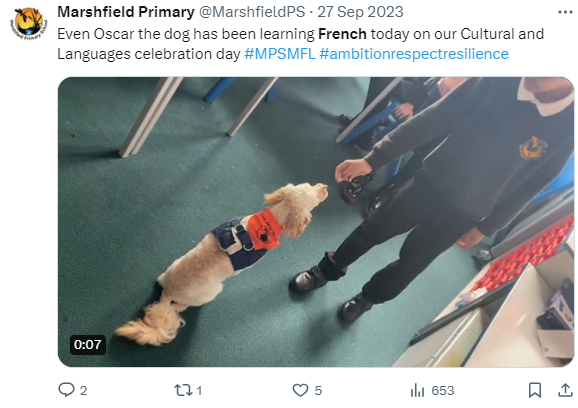The image size is (578, 408).
Task: Click the 0:07 video duration badge
Action: 88,345
